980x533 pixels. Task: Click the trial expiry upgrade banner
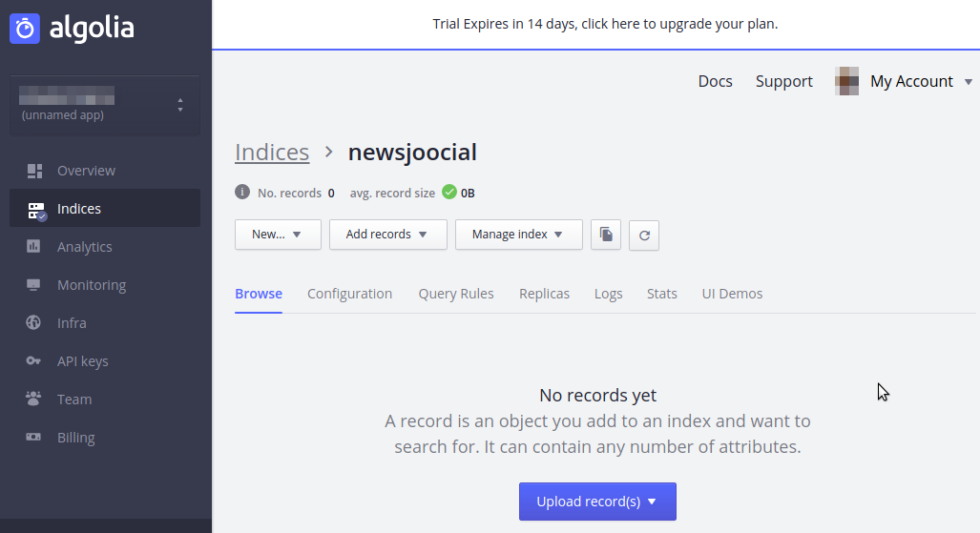605,24
